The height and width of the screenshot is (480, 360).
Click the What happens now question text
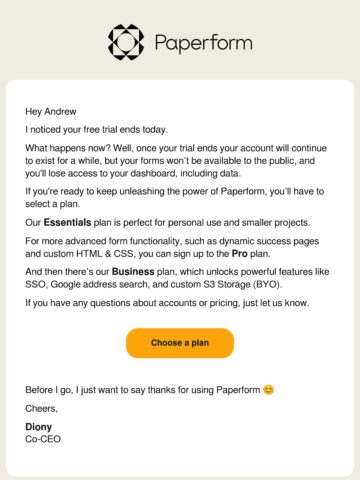[x=68, y=148]
